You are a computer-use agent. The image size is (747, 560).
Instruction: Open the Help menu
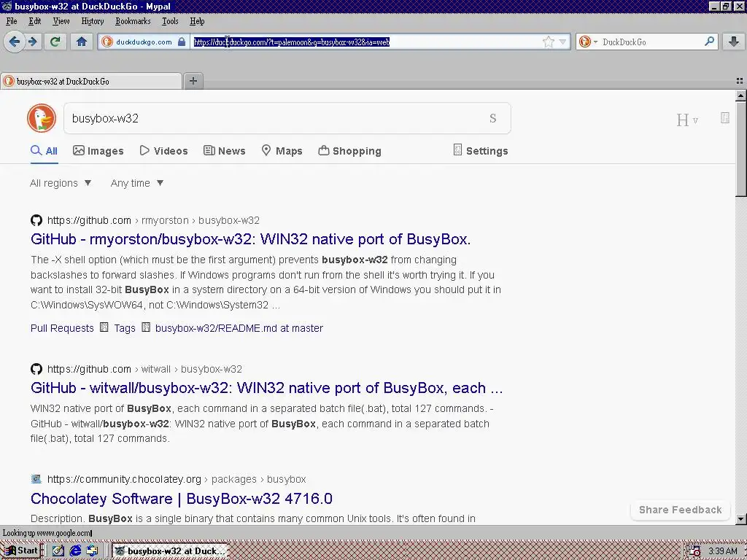[197, 21]
